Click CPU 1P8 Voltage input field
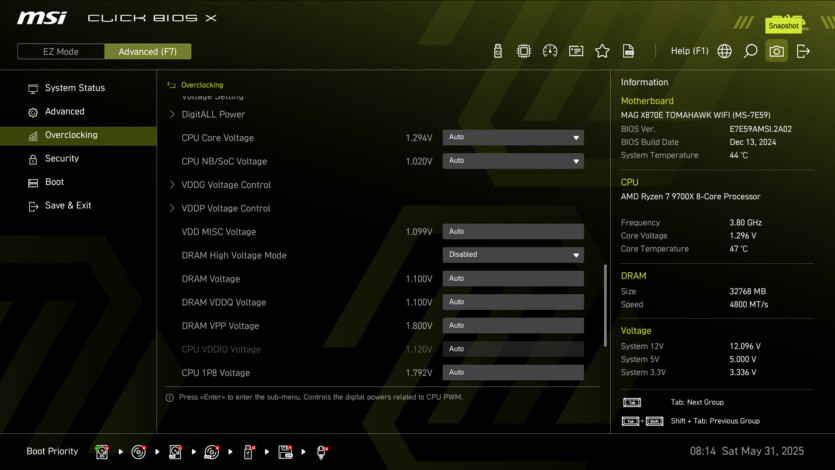835x470 pixels. tap(513, 373)
